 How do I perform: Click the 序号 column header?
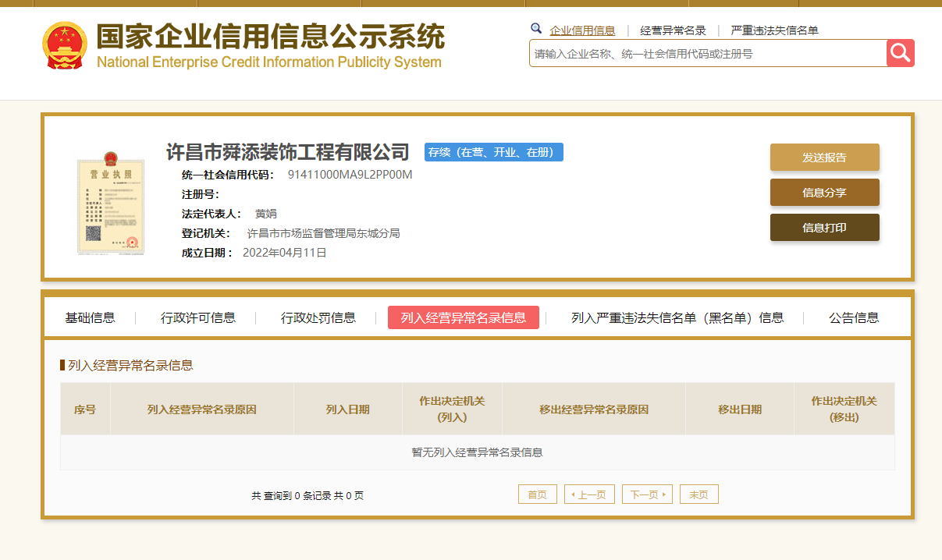click(85, 409)
